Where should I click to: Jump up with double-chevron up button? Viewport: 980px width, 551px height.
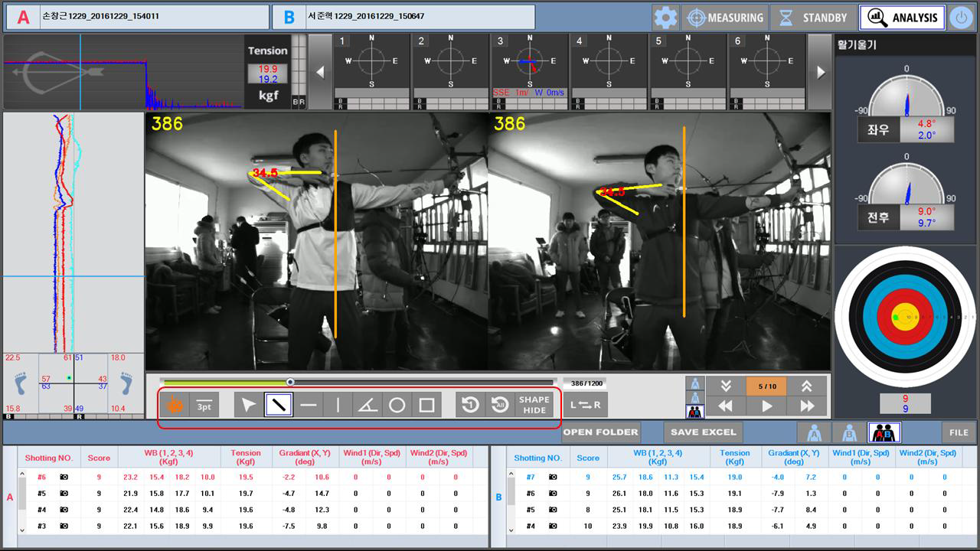tap(807, 386)
